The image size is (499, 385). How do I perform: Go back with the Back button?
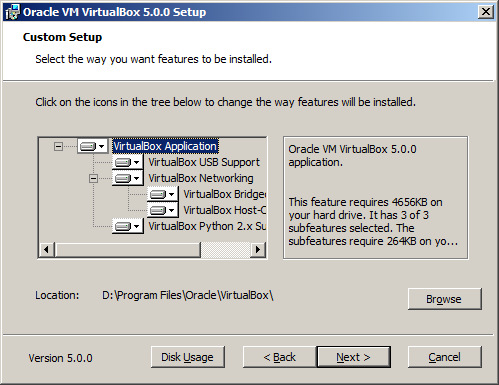tap(280, 357)
